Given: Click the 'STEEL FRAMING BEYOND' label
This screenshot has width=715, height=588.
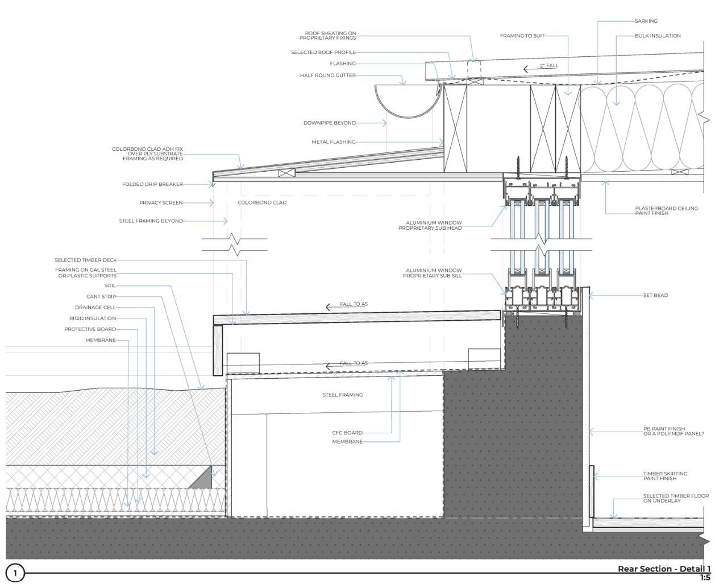Looking at the screenshot, I should coord(151,221).
